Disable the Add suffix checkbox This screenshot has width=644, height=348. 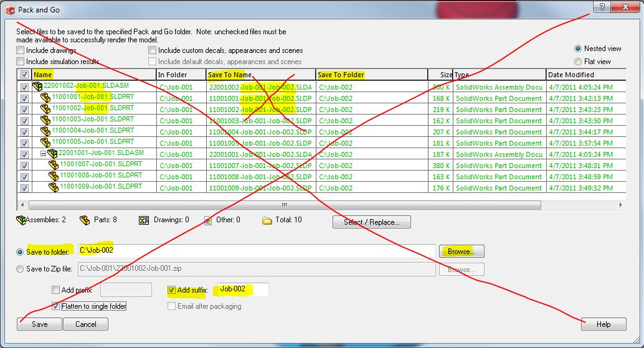tap(171, 289)
